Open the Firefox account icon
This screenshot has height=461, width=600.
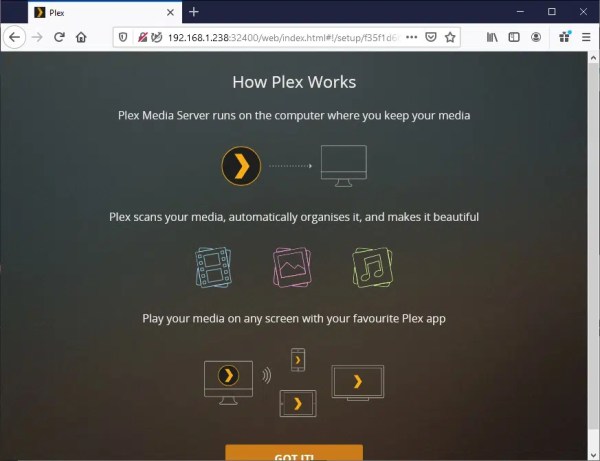(536, 37)
